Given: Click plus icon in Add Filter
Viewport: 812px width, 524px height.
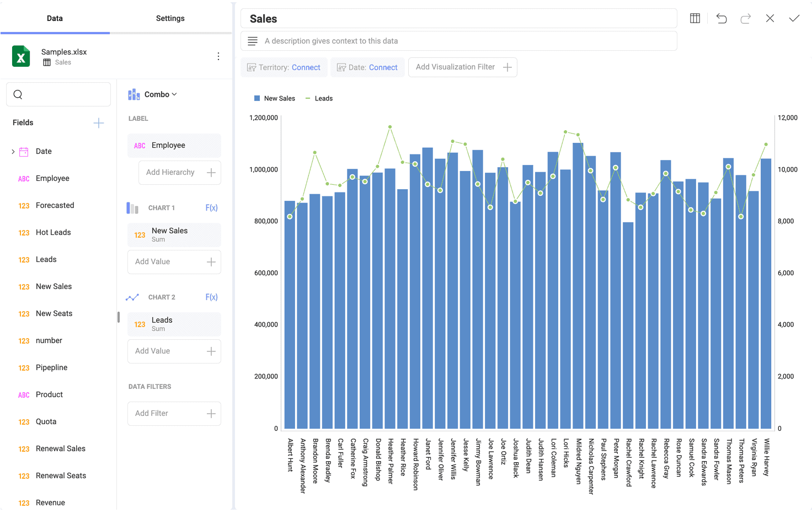Looking at the screenshot, I should [x=211, y=414].
